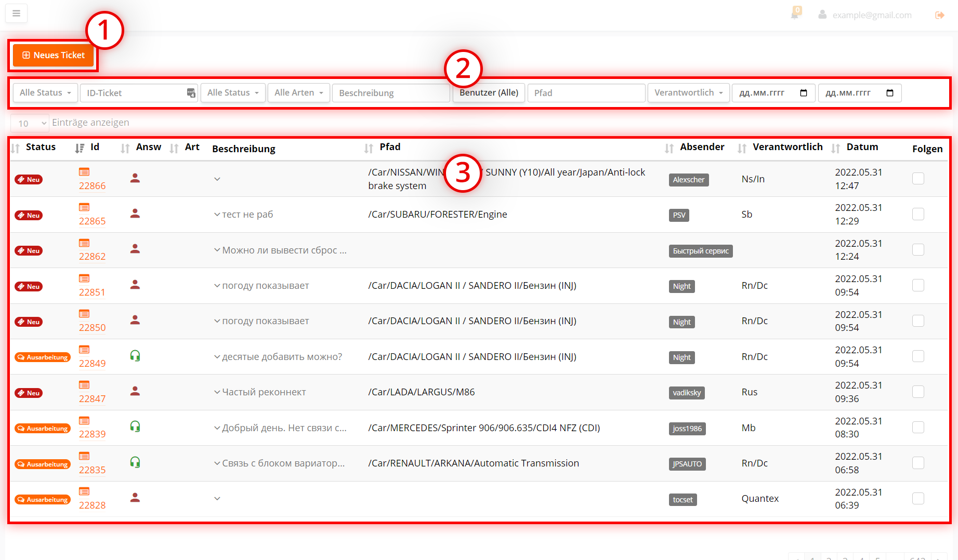Click the ticket icon above ID 22866
Image resolution: width=958 pixels, height=560 pixels.
click(84, 172)
